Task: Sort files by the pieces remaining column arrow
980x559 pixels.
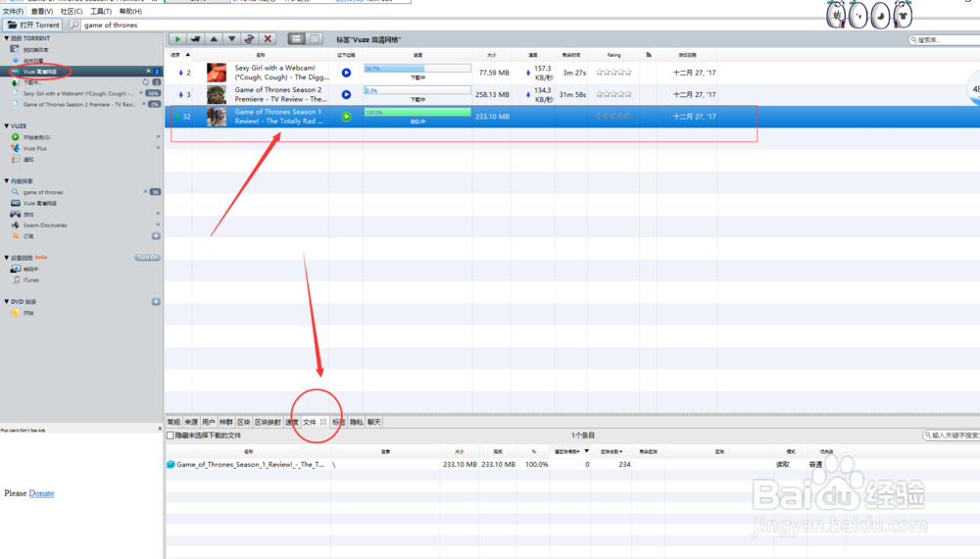Action: (586, 451)
